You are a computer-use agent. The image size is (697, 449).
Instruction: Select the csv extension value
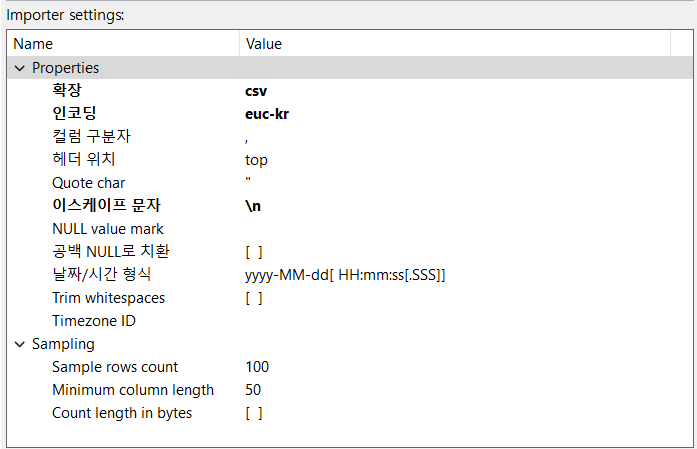tap(256, 91)
